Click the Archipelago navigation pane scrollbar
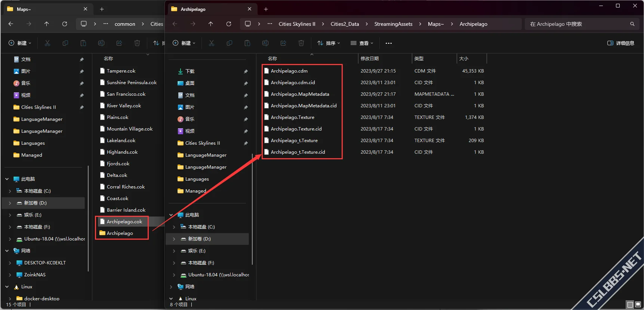Image resolution: width=644 pixels, height=310 pixels. coord(252,209)
